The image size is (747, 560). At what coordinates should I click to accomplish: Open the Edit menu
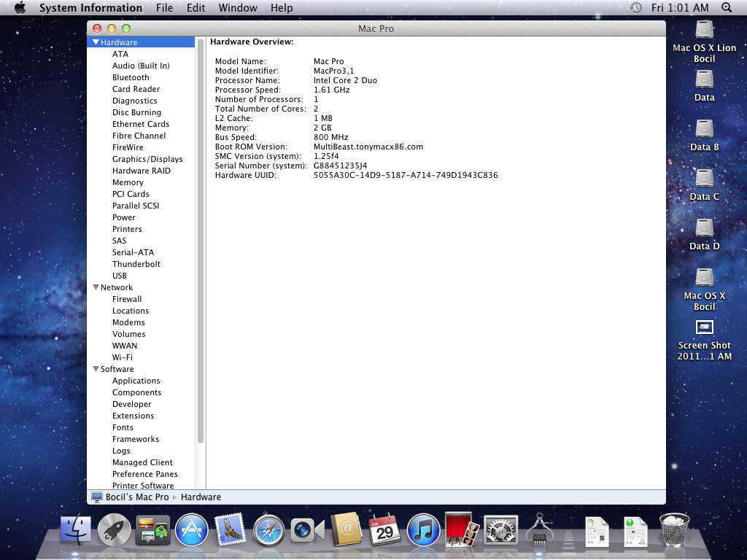(x=196, y=7)
